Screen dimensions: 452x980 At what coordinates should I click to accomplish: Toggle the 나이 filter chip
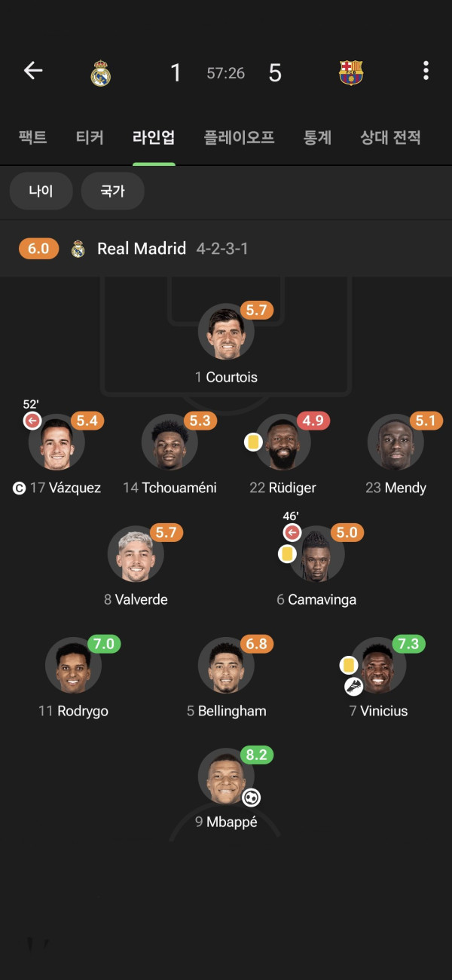tap(41, 191)
